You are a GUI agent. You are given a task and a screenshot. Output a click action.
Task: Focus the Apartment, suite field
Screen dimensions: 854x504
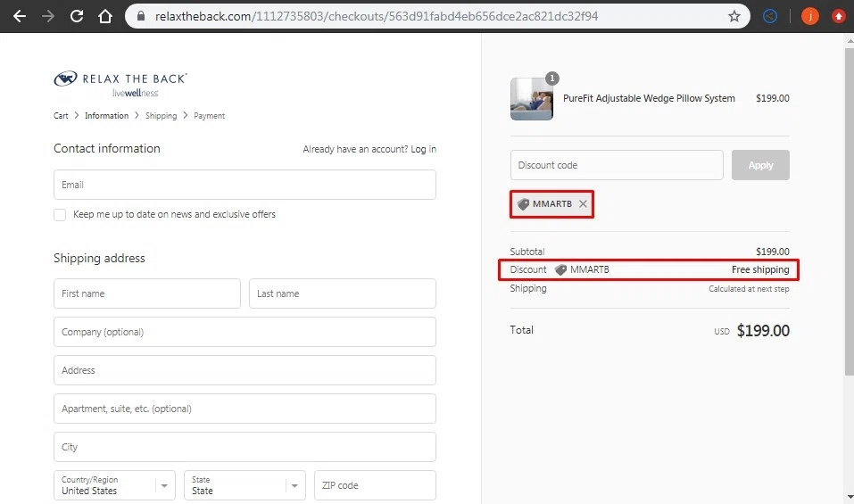click(245, 409)
